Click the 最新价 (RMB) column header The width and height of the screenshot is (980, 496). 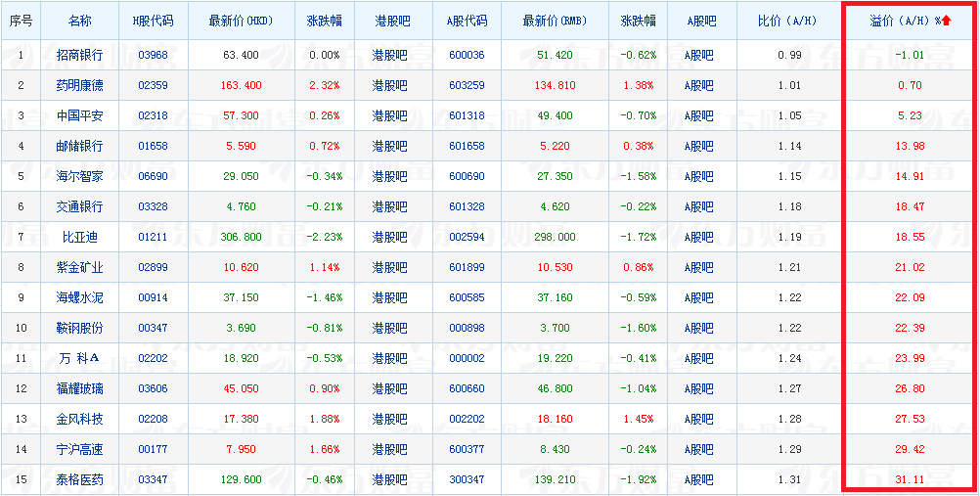pyautogui.click(x=555, y=21)
